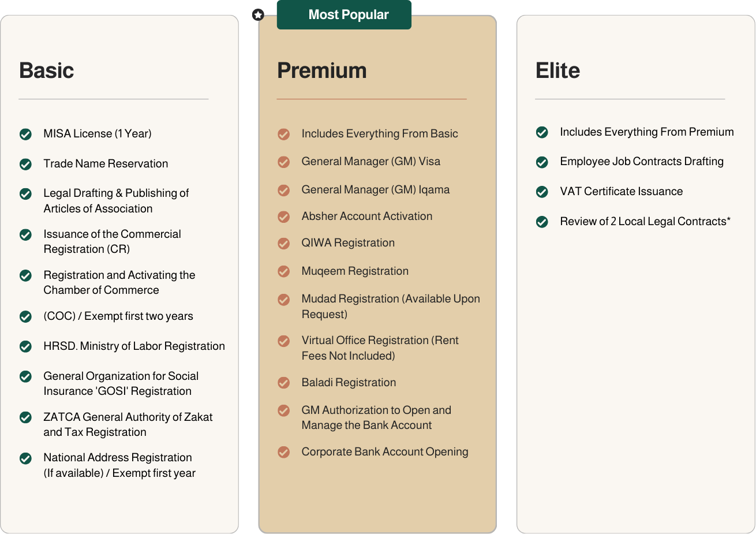756x534 pixels.
Task: Click the check icon beside HRSD Ministry of Labor Registration
Action: point(26,346)
